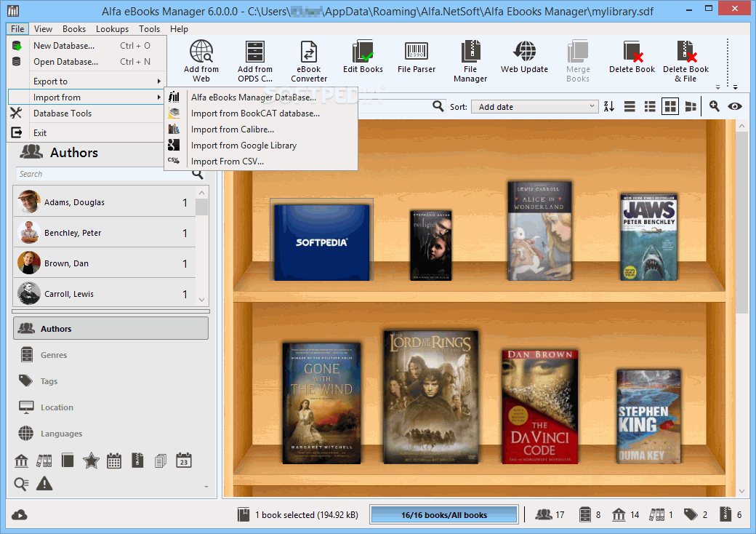Select author Adams, Douglas
This screenshot has height=534, width=756.
[x=105, y=202]
